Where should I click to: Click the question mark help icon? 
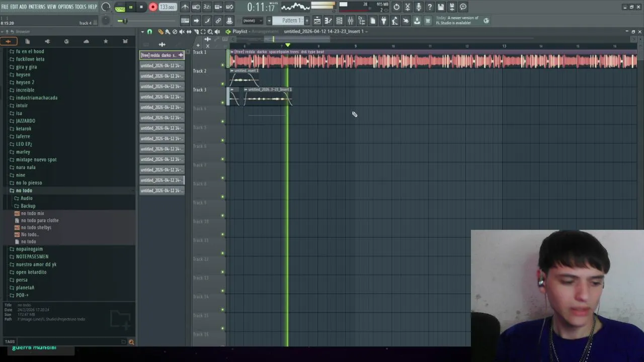click(430, 7)
